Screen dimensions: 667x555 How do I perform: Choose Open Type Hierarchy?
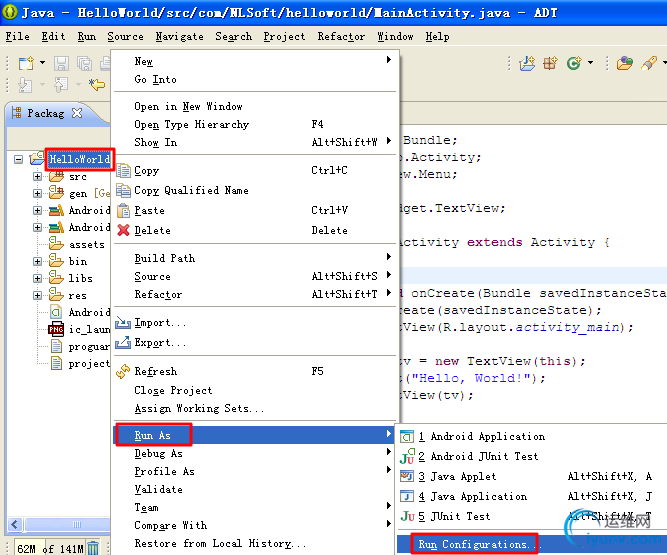coord(255,125)
